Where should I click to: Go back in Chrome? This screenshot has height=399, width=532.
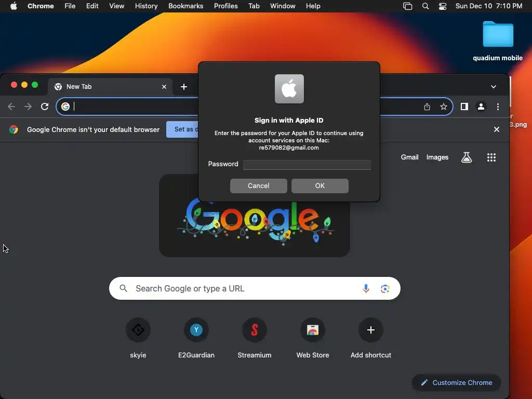point(11,107)
